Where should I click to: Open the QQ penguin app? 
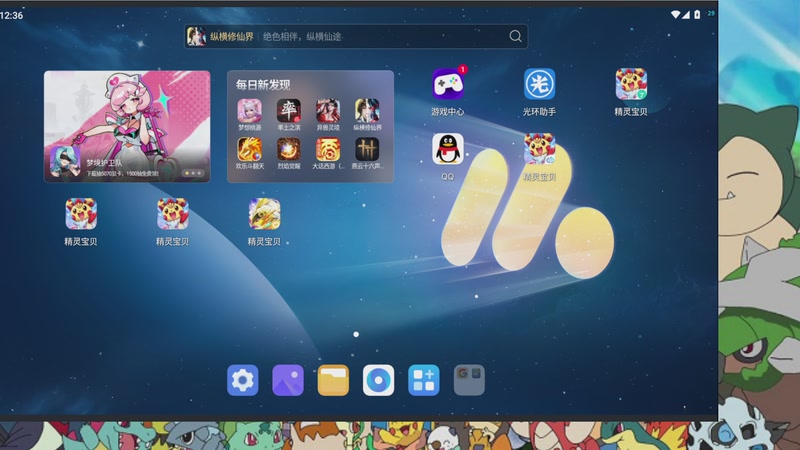pos(447,149)
